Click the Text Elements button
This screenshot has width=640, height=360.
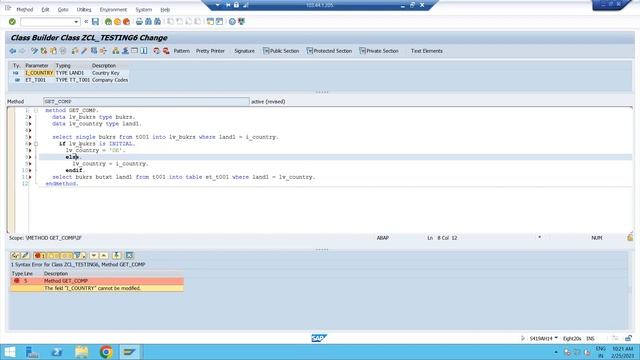[427, 51]
